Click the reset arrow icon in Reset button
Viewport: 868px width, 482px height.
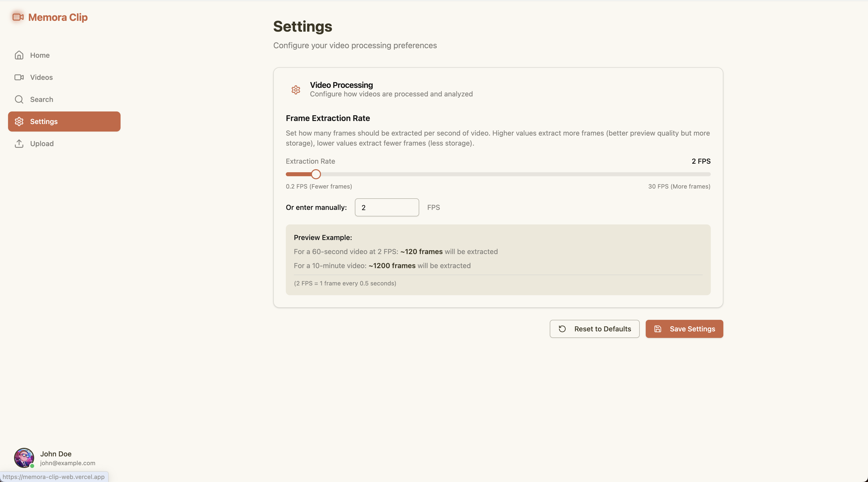tap(562, 329)
